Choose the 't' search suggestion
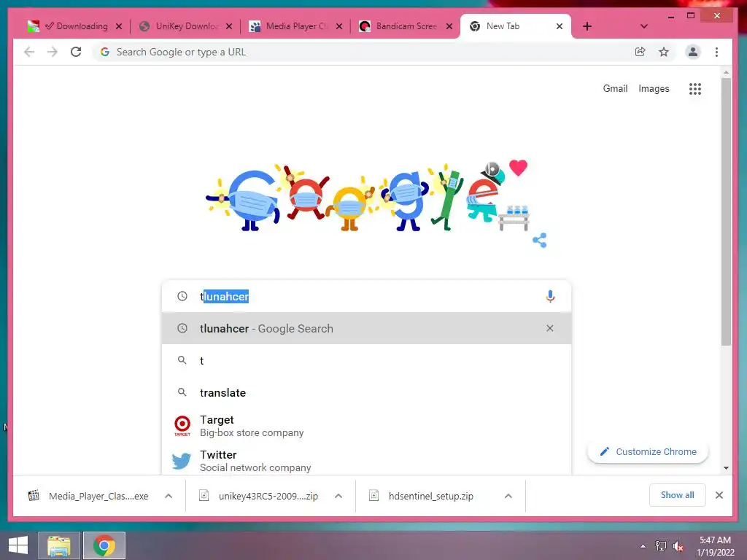747x560 pixels. click(x=366, y=360)
